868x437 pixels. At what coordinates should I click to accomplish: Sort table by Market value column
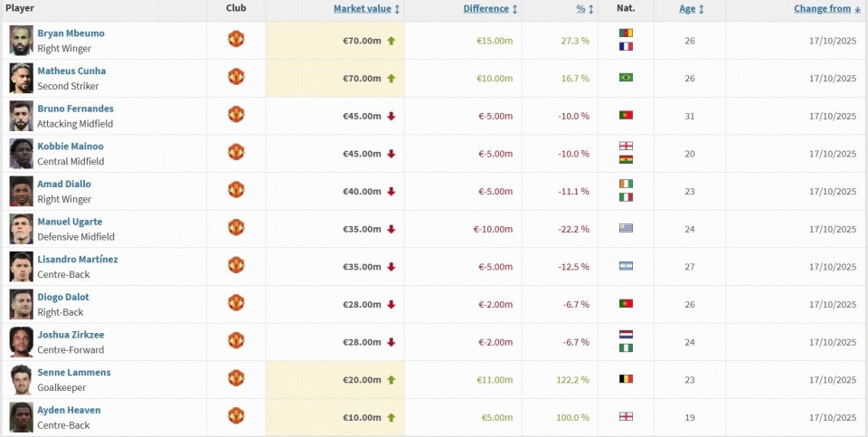[x=362, y=9]
